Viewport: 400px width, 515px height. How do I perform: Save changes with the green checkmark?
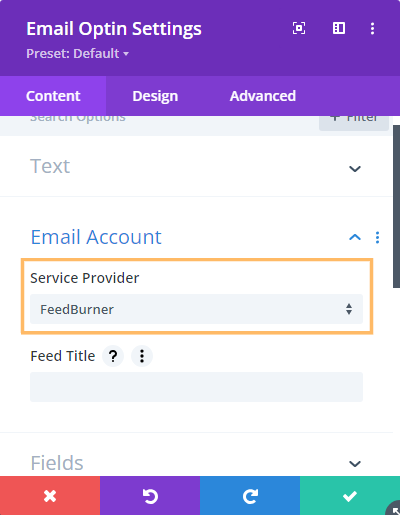point(349,496)
